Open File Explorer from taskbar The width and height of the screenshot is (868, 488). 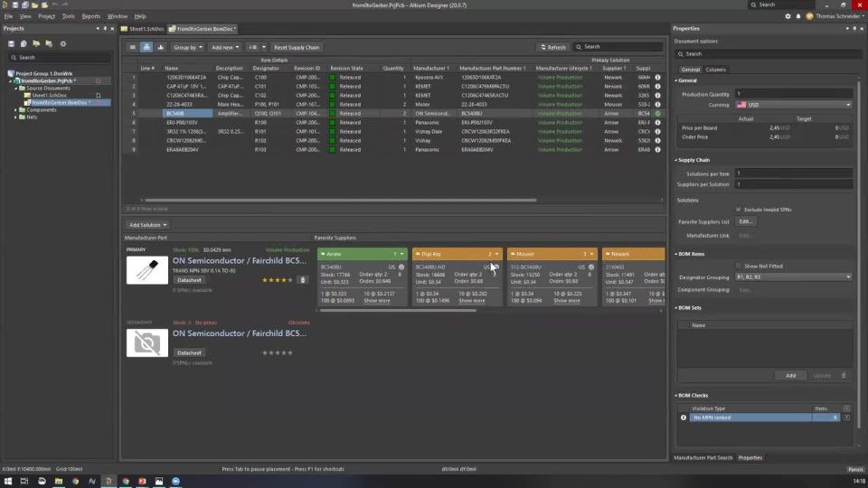58,482
